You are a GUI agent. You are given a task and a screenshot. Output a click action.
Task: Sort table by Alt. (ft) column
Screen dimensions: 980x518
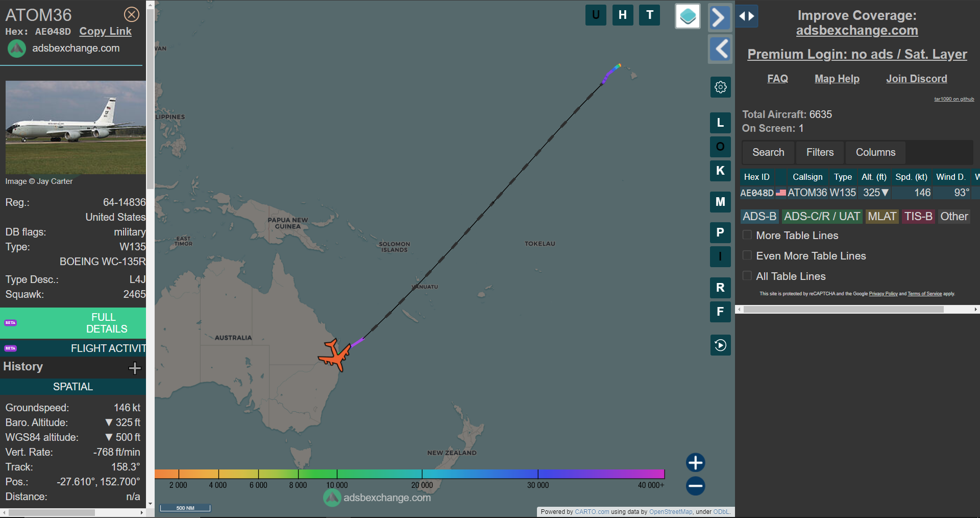pos(874,177)
